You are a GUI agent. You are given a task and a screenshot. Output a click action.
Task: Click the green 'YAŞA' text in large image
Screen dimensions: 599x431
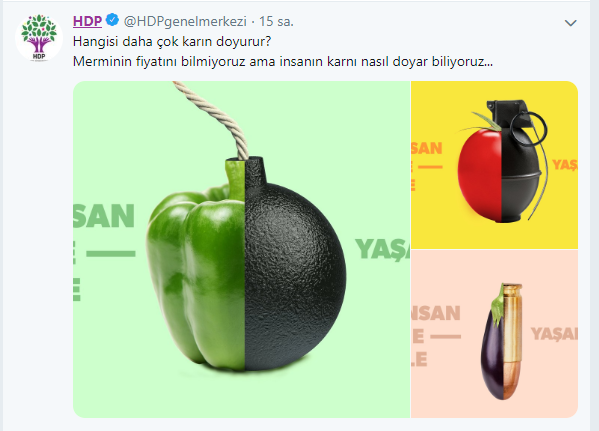[382, 249]
